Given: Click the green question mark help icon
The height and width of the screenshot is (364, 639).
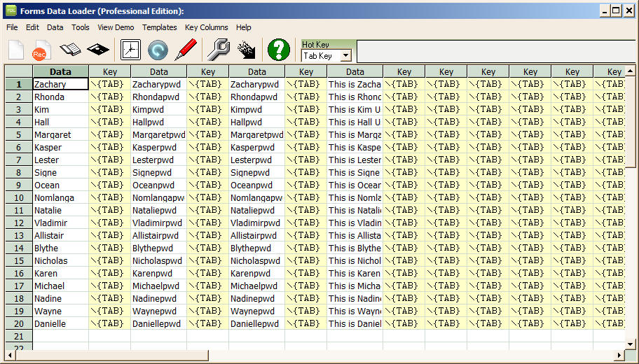Looking at the screenshot, I should point(279,50).
